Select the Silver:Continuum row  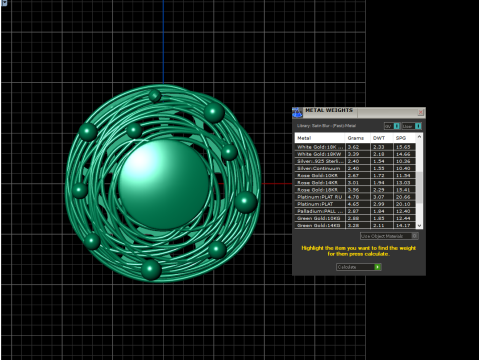click(356, 168)
